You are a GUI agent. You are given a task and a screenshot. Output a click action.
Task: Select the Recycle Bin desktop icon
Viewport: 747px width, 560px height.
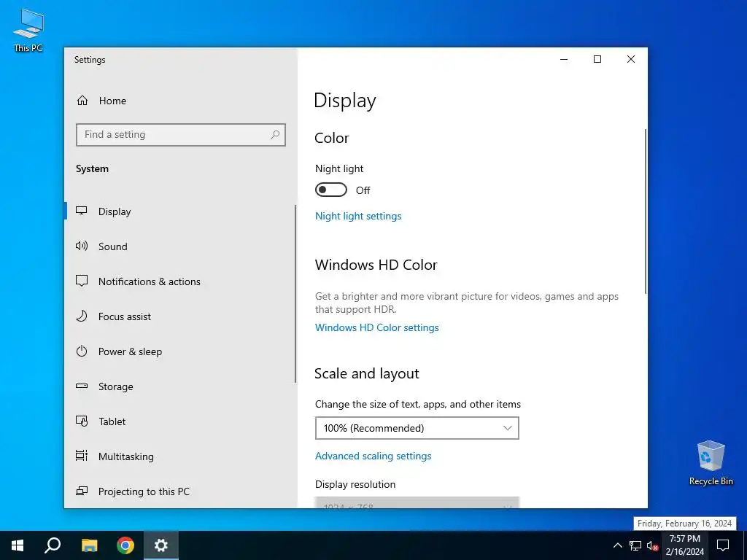[711, 463]
